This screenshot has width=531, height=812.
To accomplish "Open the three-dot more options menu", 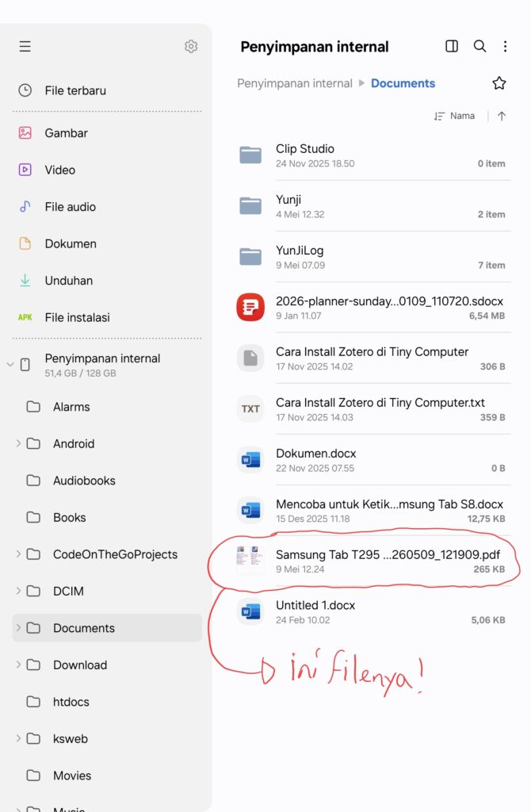I will coord(505,47).
